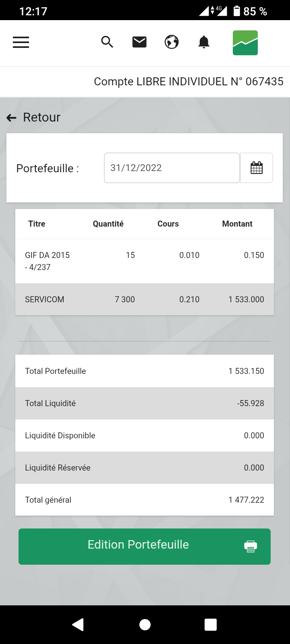Tap the Android back navigation button
This screenshot has width=290, height=644.
point(78,624)
